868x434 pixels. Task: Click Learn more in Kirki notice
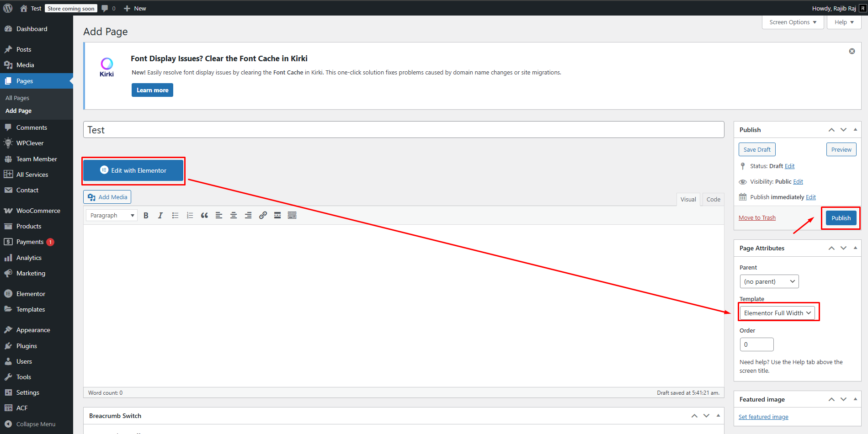pyautogui.click(x=152, y=90)
